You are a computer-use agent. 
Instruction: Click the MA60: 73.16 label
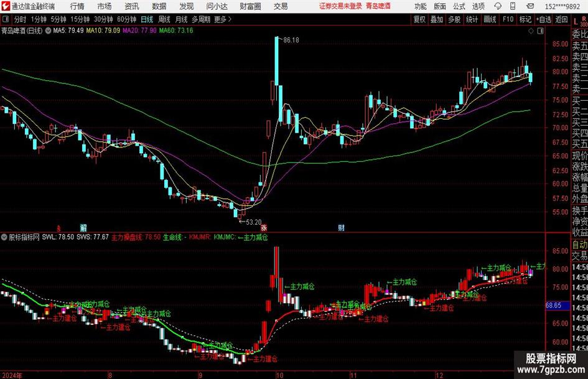176,30
